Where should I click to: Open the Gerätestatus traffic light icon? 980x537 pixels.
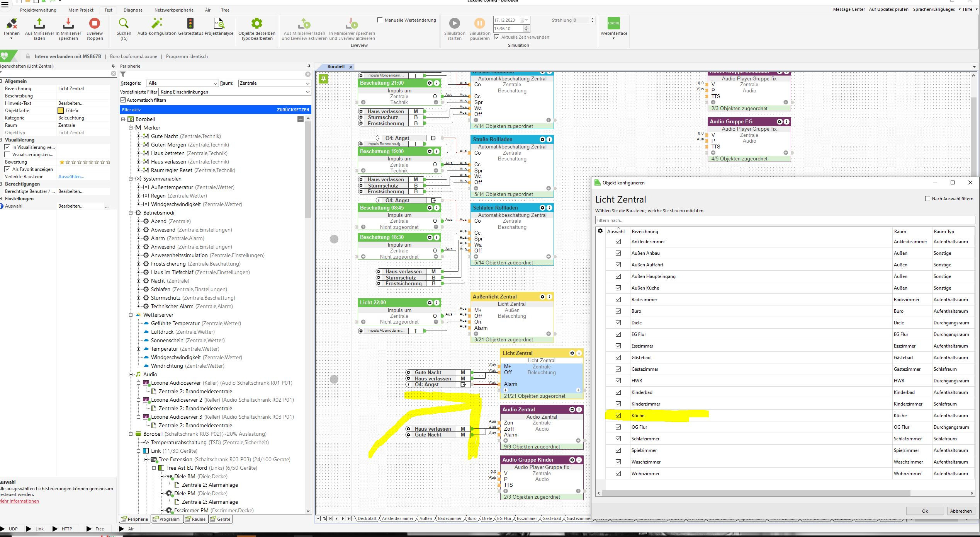(x=190, y=24)
